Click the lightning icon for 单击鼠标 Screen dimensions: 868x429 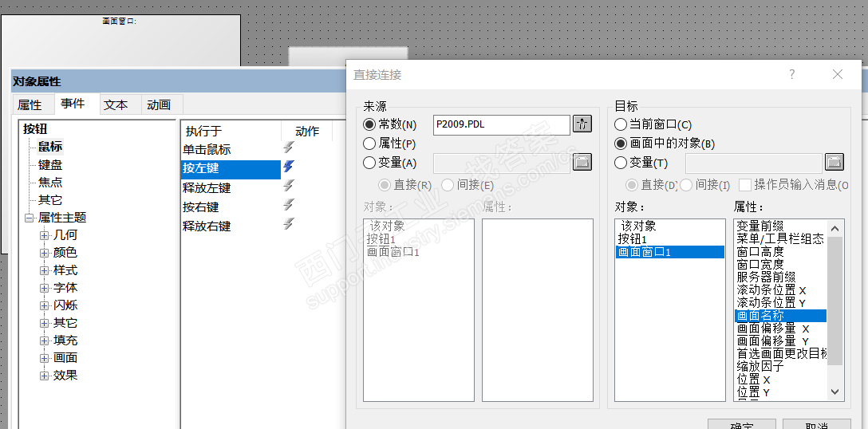tap(289, 148)
